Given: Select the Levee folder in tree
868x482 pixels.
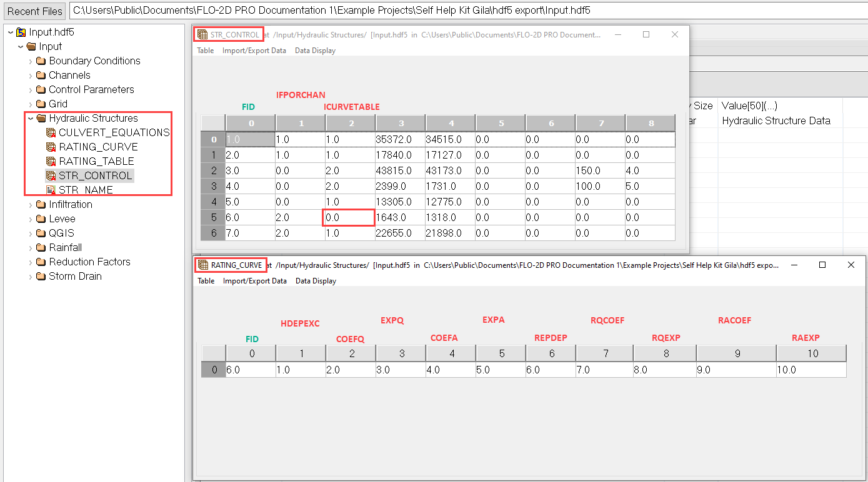Looking at the screenshot, I should coord(62,219).
